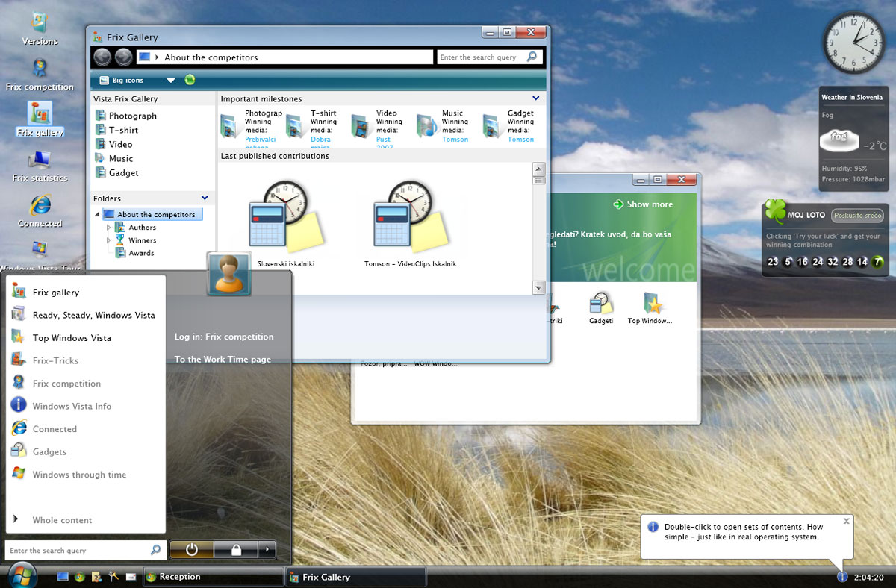The width and height of the screenshot is (896, 588).
Task: Select Photograph in Vista Frix Gallery list
Action: 125,116
